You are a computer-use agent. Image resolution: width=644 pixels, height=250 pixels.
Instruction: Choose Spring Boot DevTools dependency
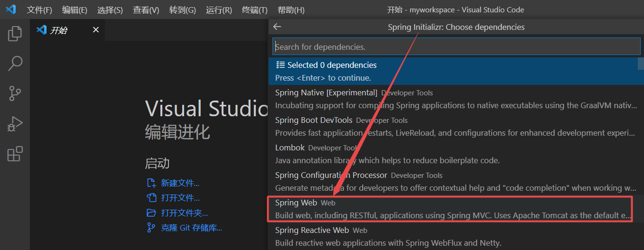456,126
